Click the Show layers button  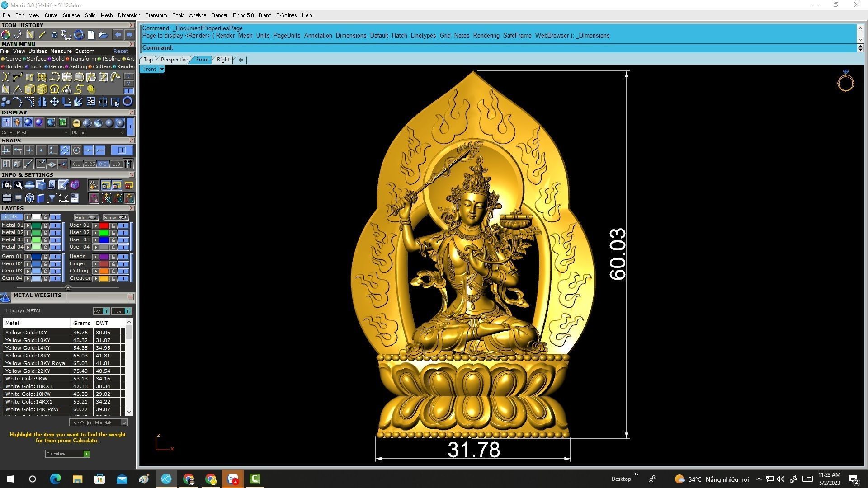[x=116, y=217]
